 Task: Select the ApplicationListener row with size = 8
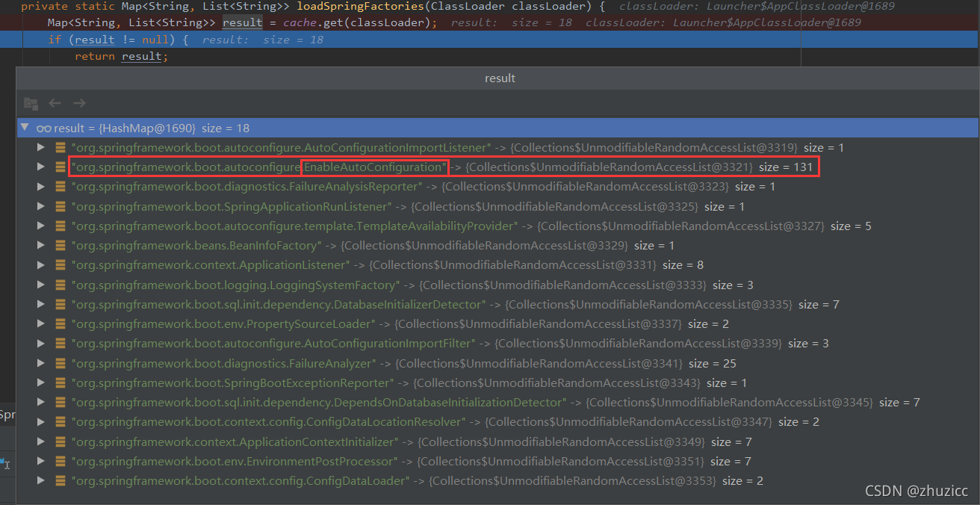click(497, 264)
